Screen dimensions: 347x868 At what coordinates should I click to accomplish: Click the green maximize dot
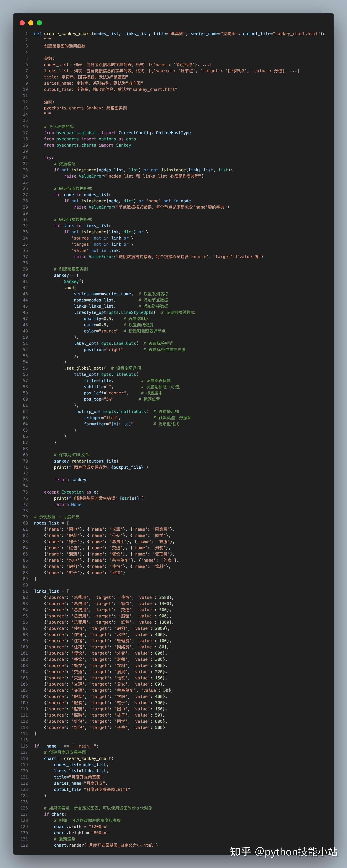[x=39, y=23]
